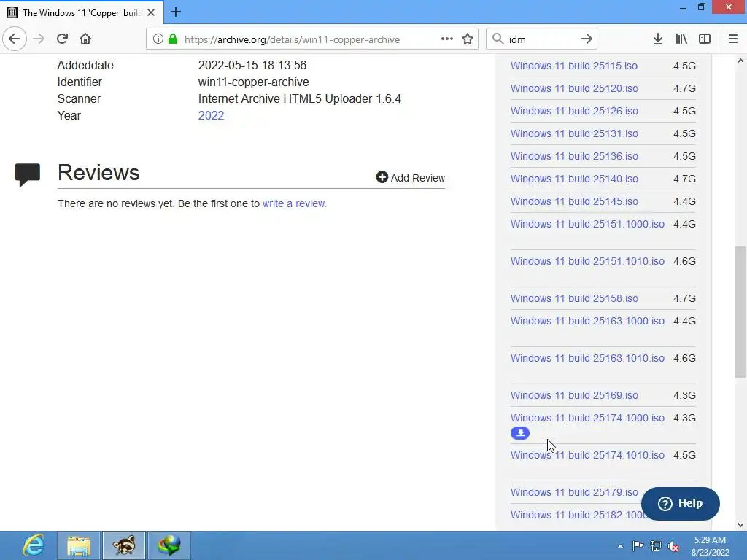
Task: Download Windows 11 build 25140.iso
Action: [574, 179]
